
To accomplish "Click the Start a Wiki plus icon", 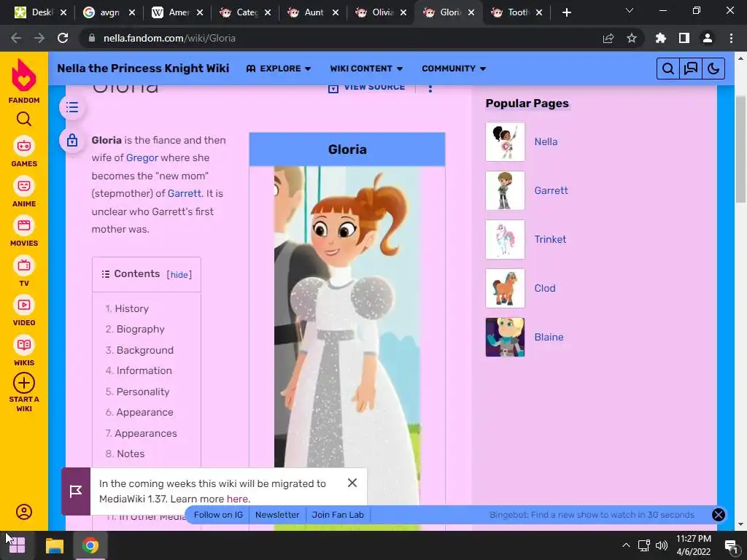I will (x=24, y=383).
